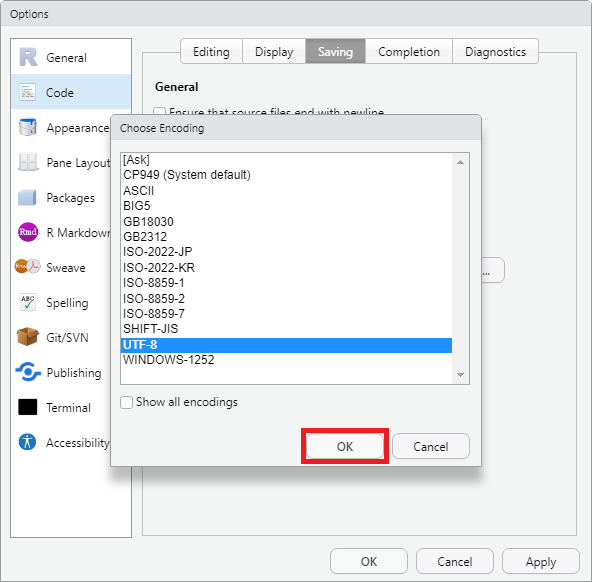Click Apply in the Options window
This screenshot has width=592, height=582.
[541, 561]
